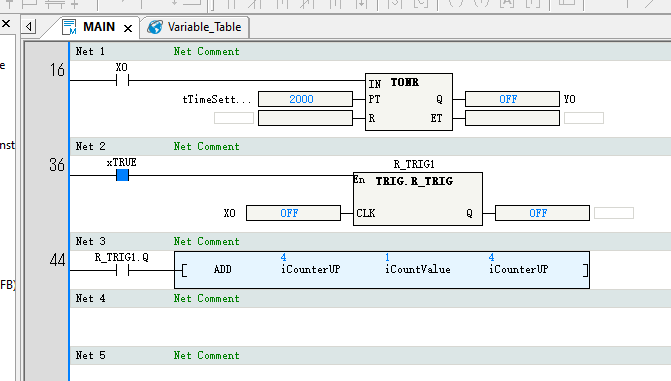Select the R_TRIG1.Q contact in Net 3
671x381 pixels.
(x=122, y=270)
